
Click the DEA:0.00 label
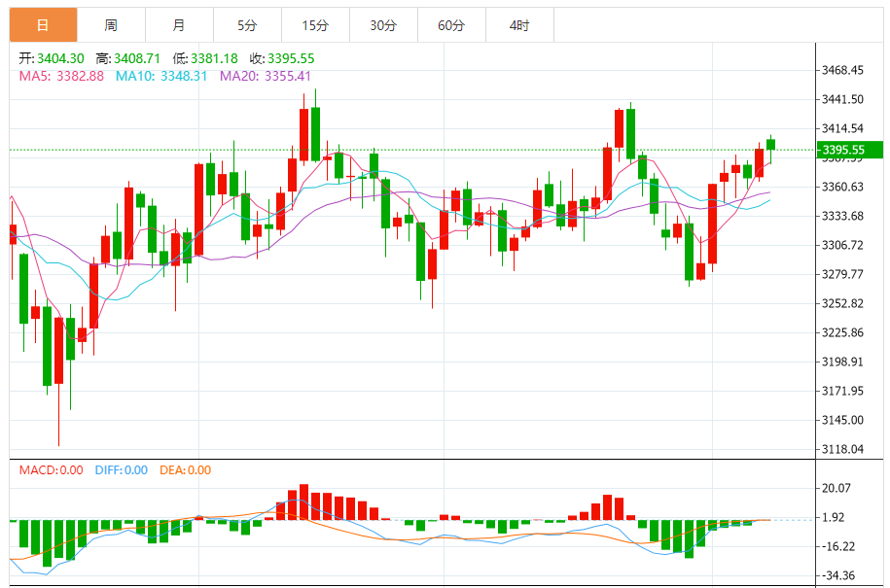185,470
